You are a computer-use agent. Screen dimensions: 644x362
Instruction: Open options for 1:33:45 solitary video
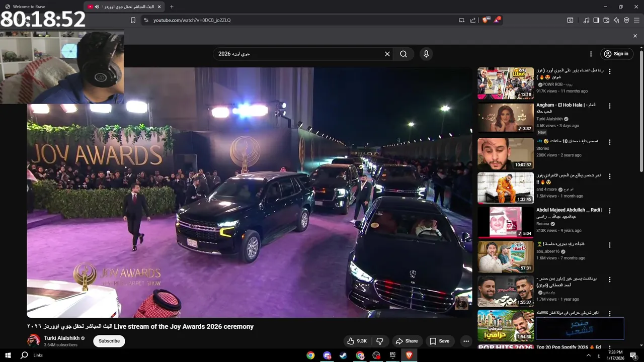pyautogui.click(x=610, y=176)
